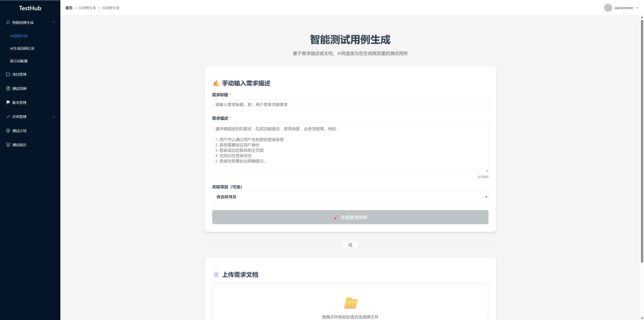Click the 智能测试用例生成 page heading
The image size is (644, 320).
351,39
